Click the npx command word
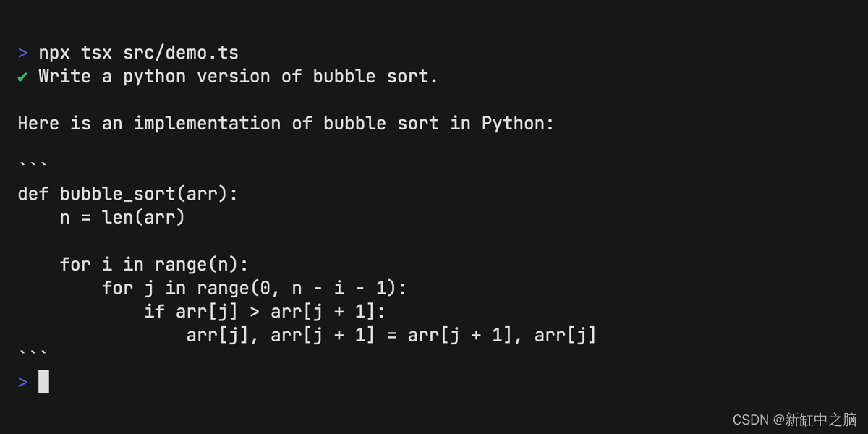This screenshot has width=868, height=434. (54, 54)
